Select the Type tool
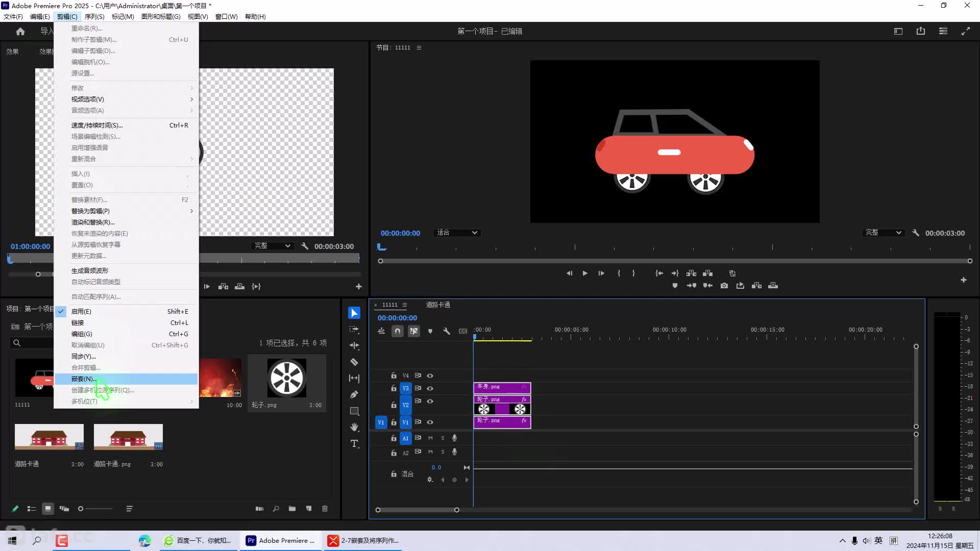Image resolution: width=980 pixels, height=551 pixels. tap(354, 443)
